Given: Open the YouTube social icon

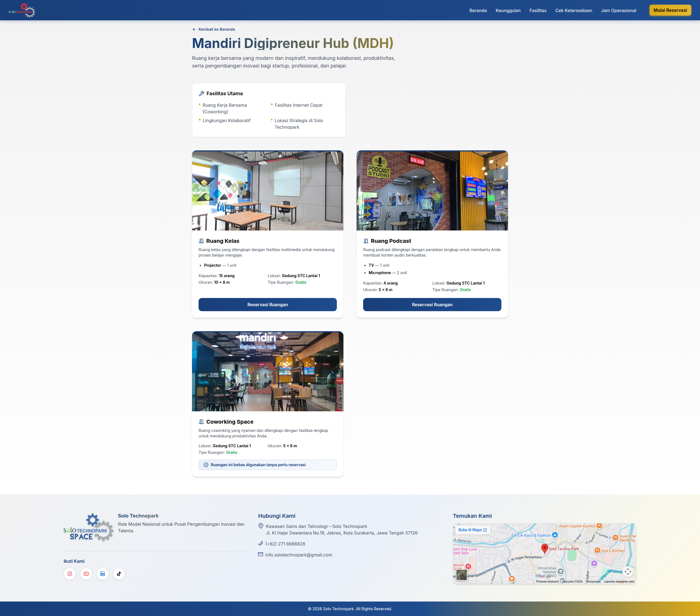Looking at the screenshot, I should (x=86, y=574).
